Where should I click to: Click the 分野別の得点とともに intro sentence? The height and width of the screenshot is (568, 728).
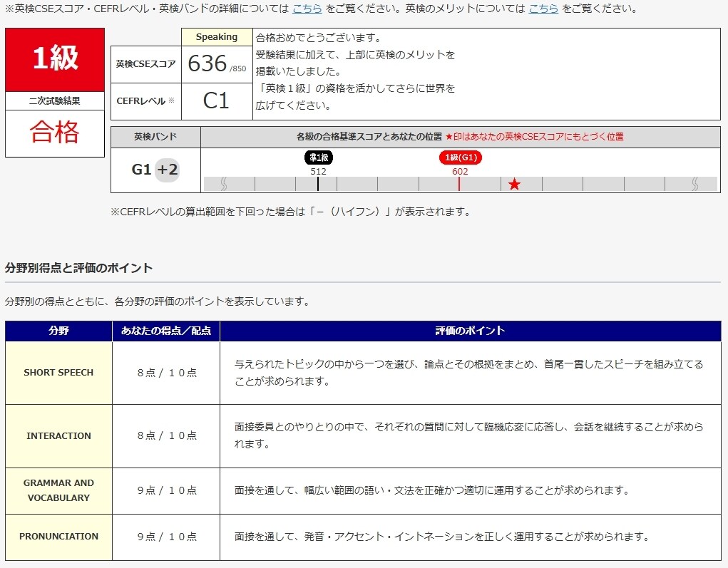coord(158,301)
